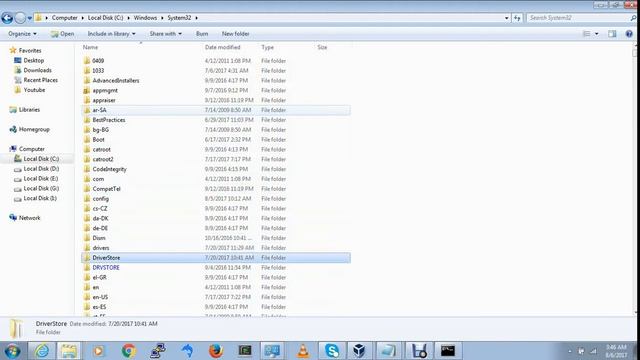
Task: Click Computer in the address breadcrumb
Action: (64, 18)
